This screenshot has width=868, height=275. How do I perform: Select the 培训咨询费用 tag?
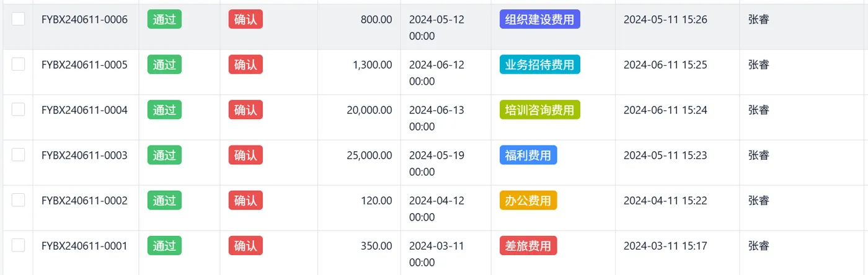click(x=539, y=110)
